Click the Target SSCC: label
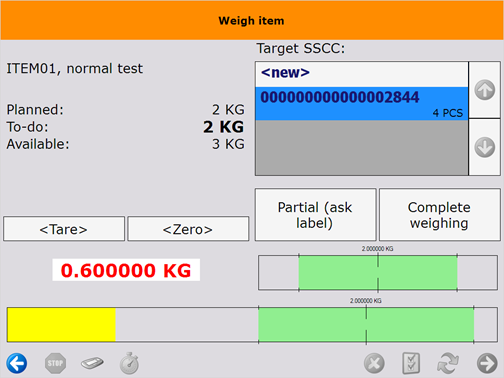The height and width of the screenshot is (378, 504). (301, 49)
